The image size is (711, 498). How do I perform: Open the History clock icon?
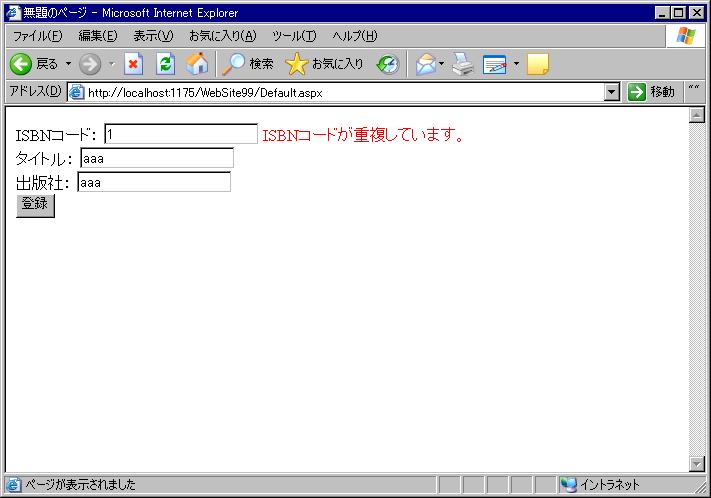[388, 64]
